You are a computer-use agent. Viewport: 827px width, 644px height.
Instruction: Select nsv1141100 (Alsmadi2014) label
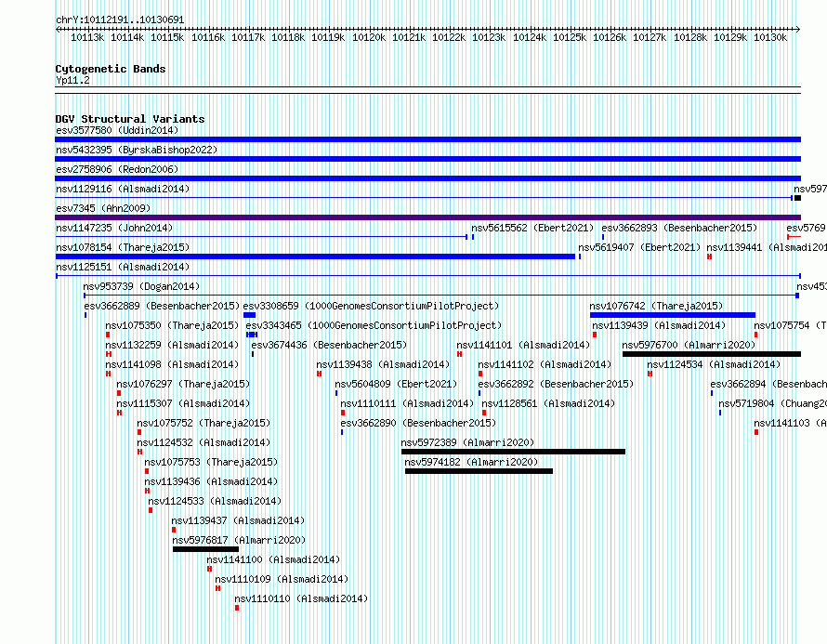[273, 559]
